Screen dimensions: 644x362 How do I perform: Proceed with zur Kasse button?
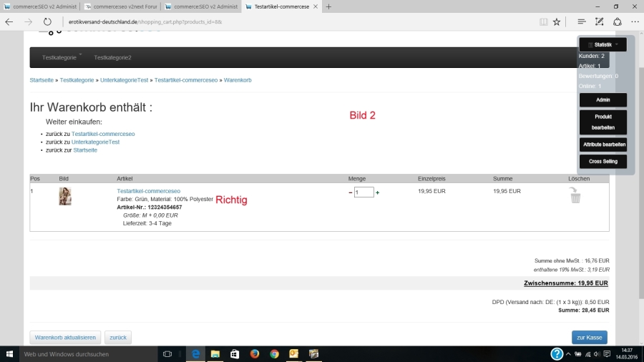tap(589, 337)
